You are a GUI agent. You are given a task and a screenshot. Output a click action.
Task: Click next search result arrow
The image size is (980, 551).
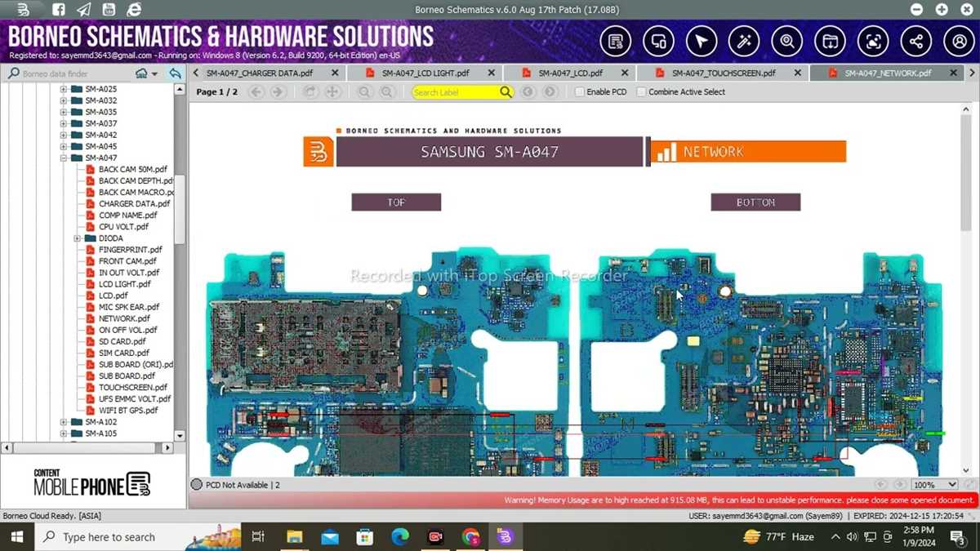[x=550, y=92]
